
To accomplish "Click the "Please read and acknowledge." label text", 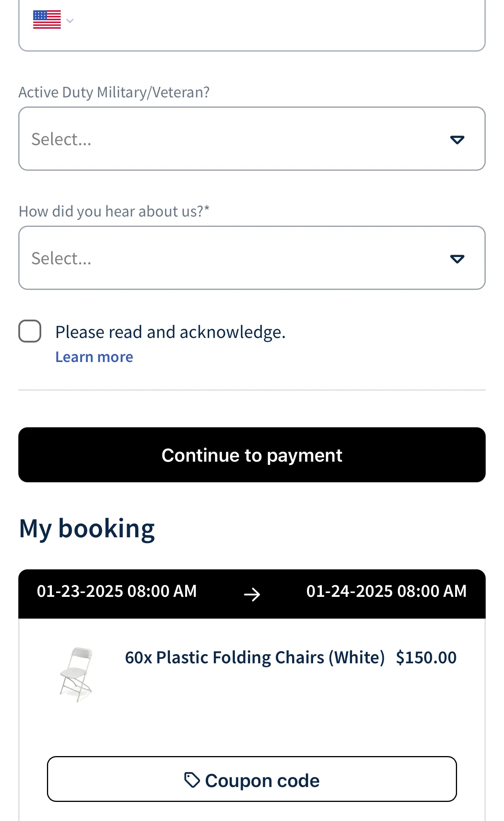I will pyautogui.click(x=170, y=332).
